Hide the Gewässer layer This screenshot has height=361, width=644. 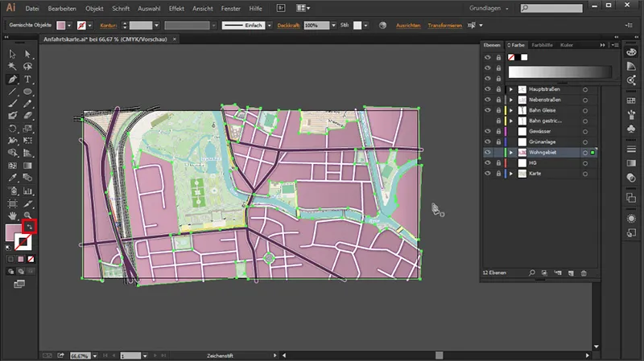pyautogui.click(x=488, y=131)
